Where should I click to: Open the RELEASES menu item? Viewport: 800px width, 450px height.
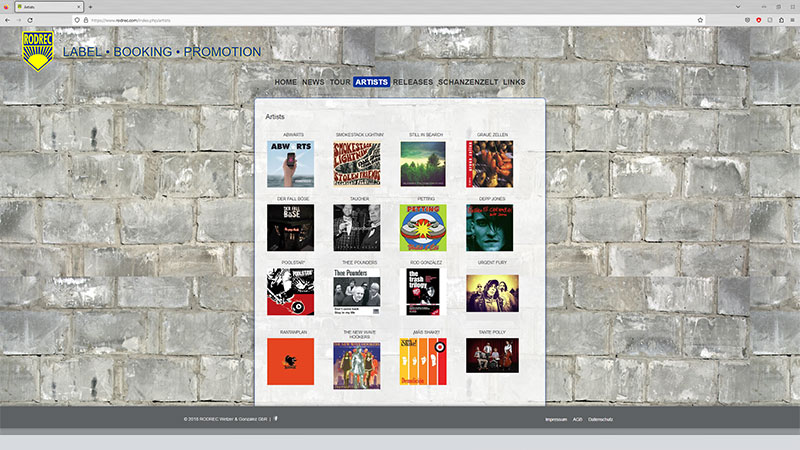click(413, 82)
